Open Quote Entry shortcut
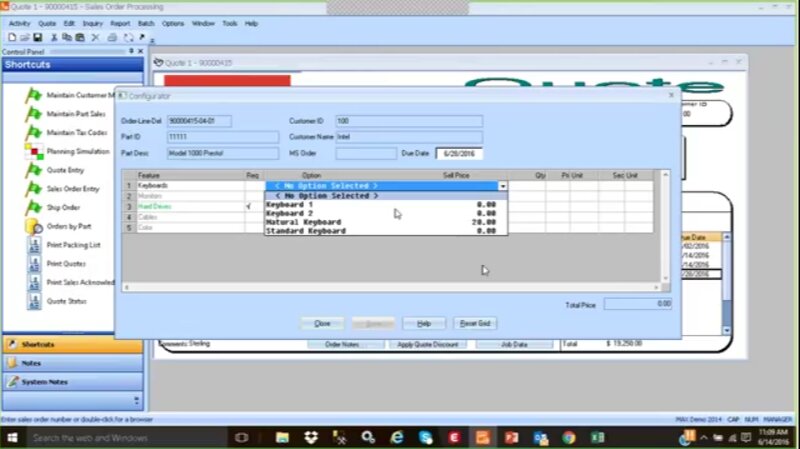Viewport: 800px width, 449px height. click(64, 169)
